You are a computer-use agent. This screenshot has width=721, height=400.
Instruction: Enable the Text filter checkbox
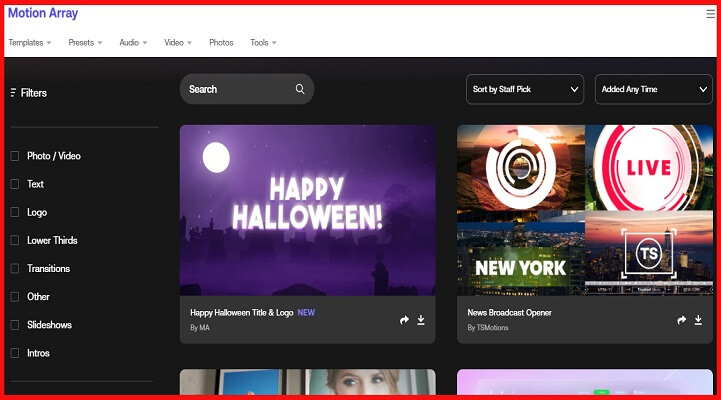point(15,184)
